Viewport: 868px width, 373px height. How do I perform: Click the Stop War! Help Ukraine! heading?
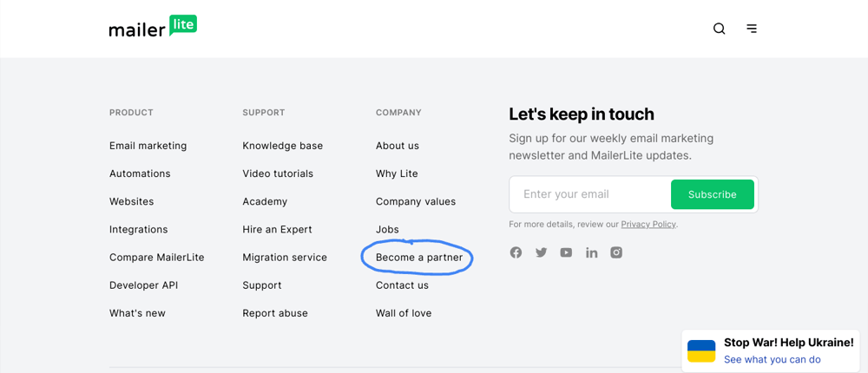(789, 343)
